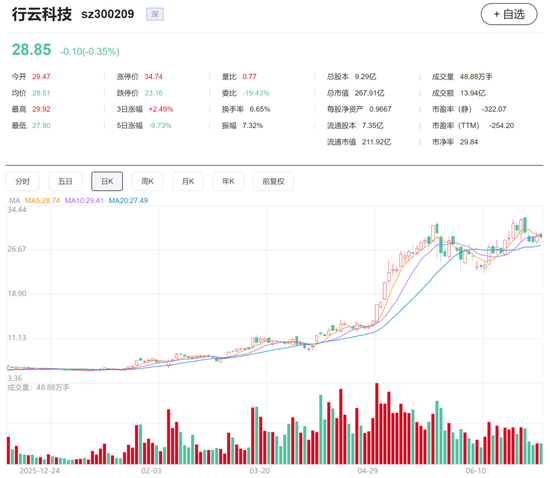Show the 年K yearly chart
Image resolution: width=550 pixels, height=478 pixels.
tap(228, 181)
